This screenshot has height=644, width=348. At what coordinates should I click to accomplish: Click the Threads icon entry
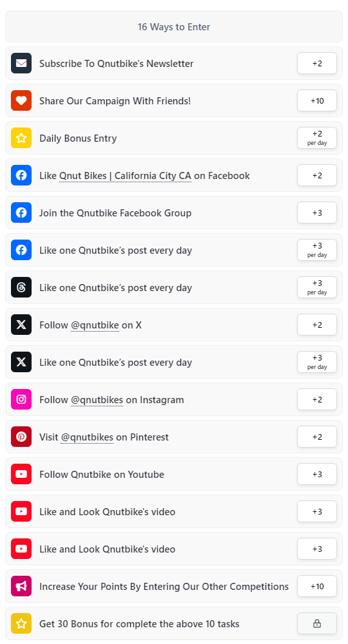click(x=21, y=287)
